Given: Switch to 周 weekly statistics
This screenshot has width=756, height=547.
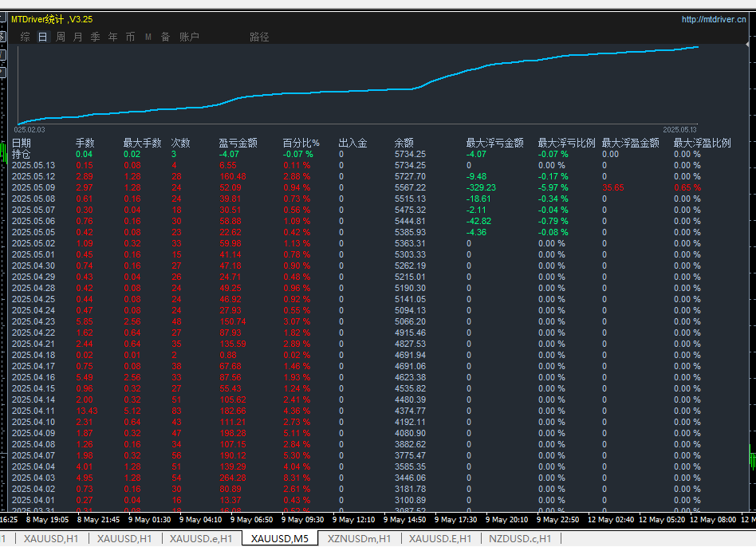Looking at the screenshot, I should click(61, 37).
